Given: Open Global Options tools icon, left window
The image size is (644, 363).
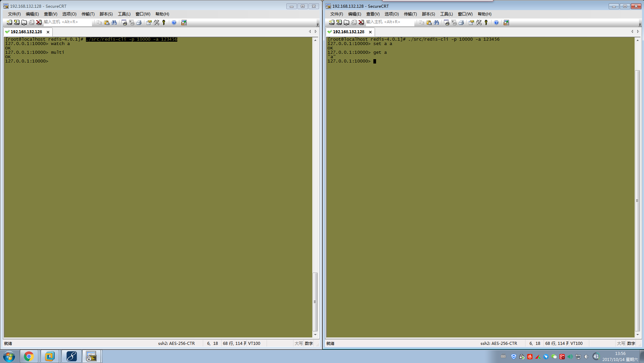Looking at the screenshot, I should (156, 23).
